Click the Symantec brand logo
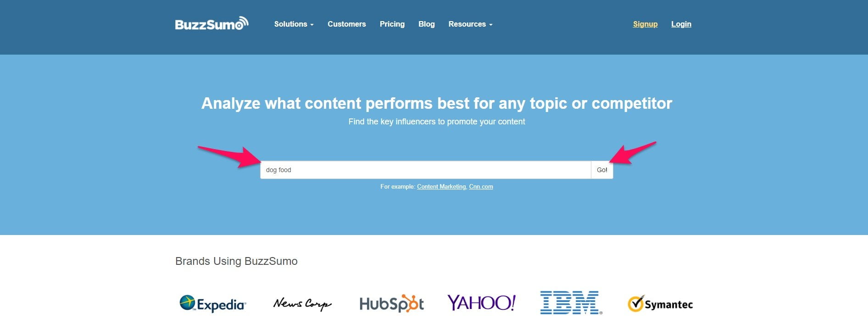Viewport: 868px width, 336px height. (x=660, y=304)
